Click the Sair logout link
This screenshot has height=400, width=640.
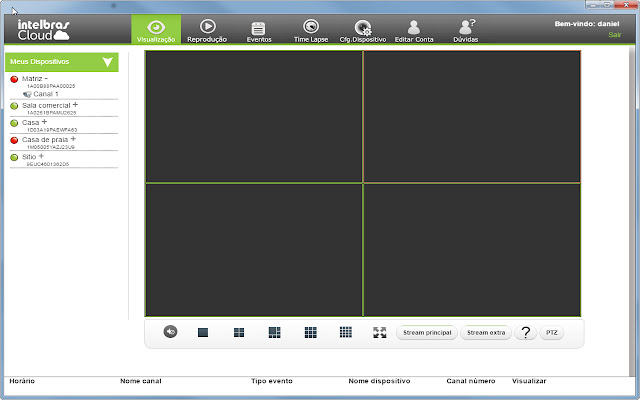point(614,35)
